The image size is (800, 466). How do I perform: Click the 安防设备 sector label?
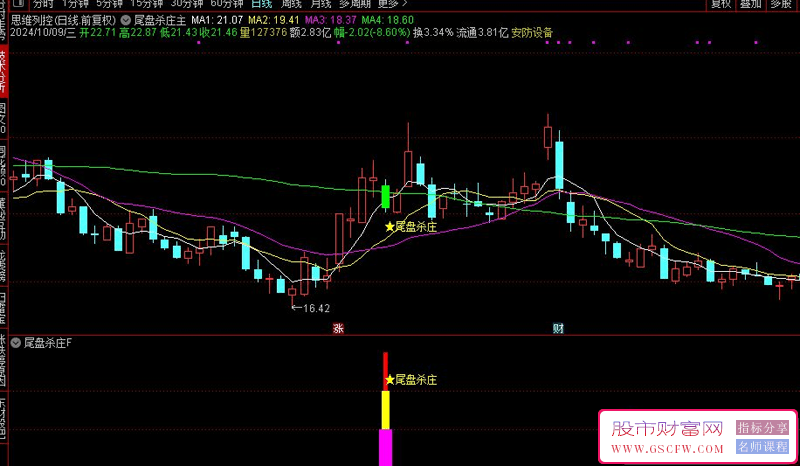(x=532, y=33)
